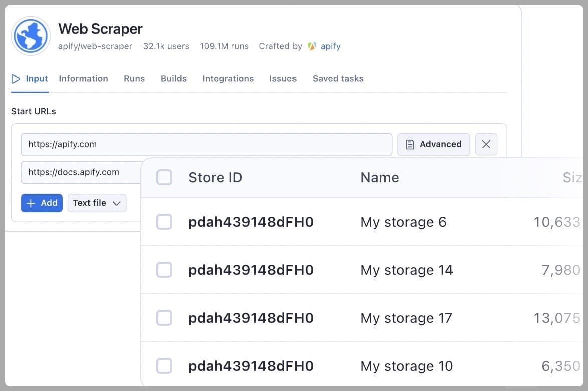Click the Add button to add a URL
The height and width of the screenshot is (391, 588).
click(x=42, y=203)
